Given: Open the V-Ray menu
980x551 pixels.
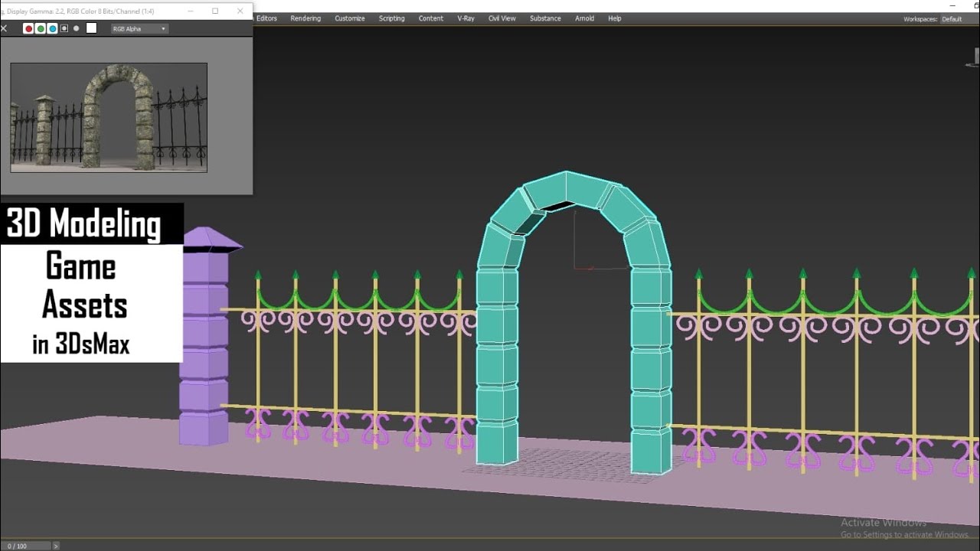Looking at the screenshot, I should pos(466,18).
